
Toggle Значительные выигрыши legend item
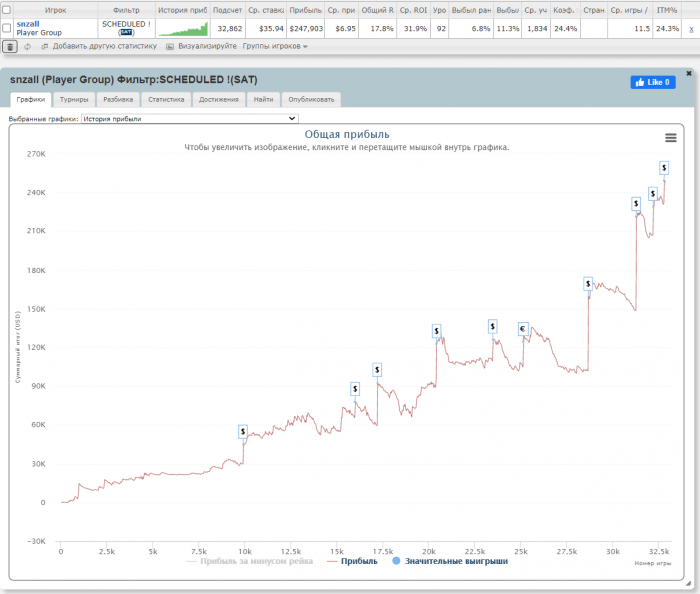450,561
